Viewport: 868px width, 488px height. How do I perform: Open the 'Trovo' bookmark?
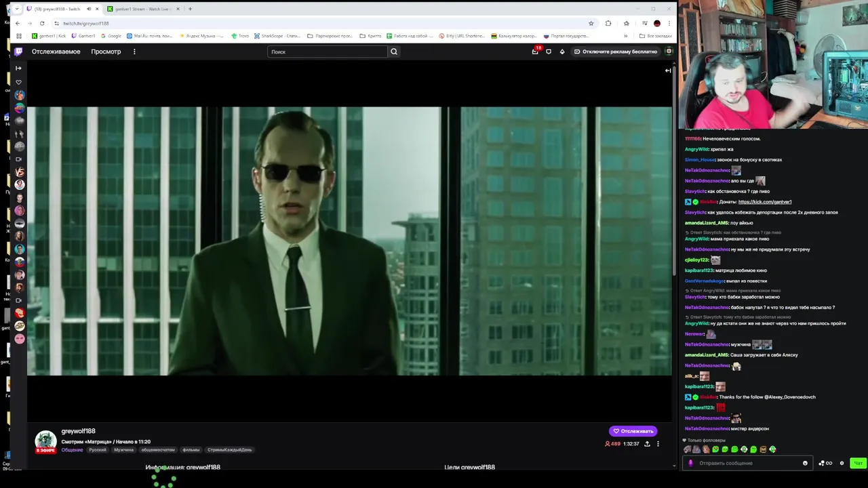tap(239, 36)
